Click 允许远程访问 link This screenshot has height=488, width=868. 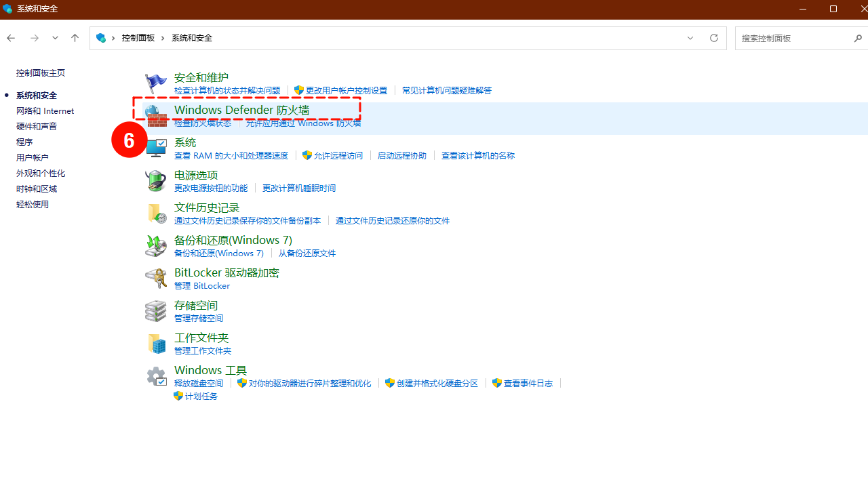(x=338, y=155)
